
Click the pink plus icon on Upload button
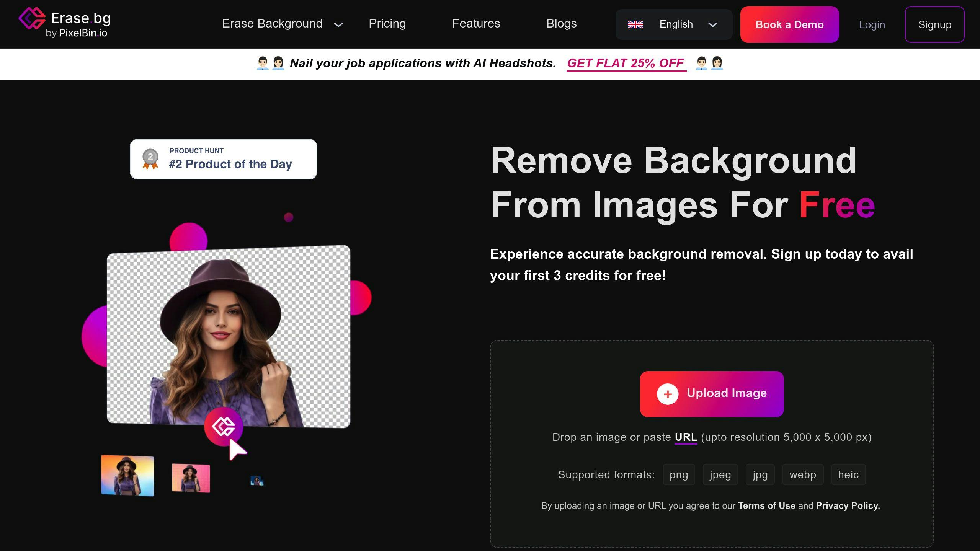pyautogui.click(x=667, y=394)
